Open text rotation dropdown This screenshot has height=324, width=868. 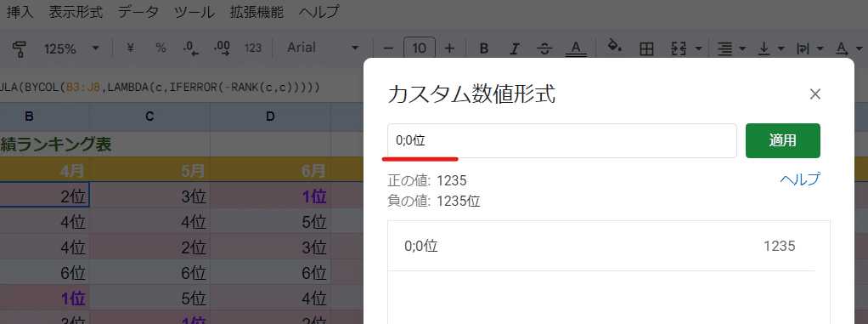pos(848,48)
